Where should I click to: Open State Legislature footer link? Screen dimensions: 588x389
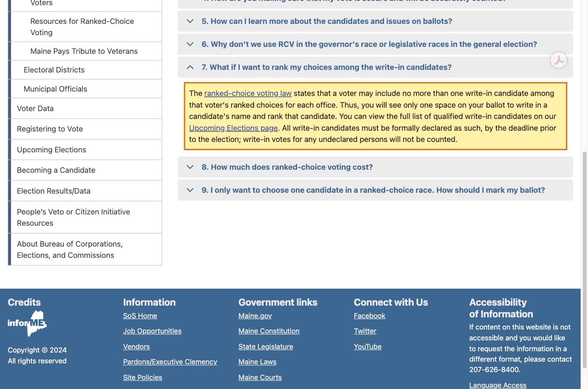coord(266,346)
